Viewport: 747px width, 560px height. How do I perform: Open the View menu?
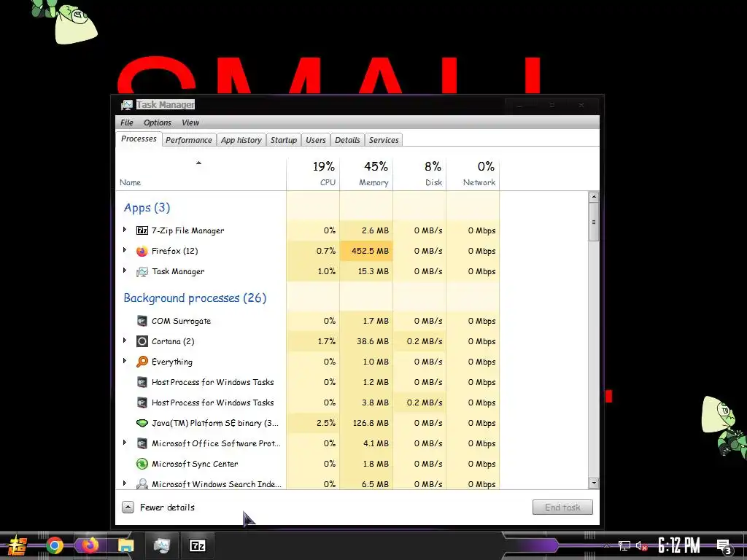pos(190,122)
